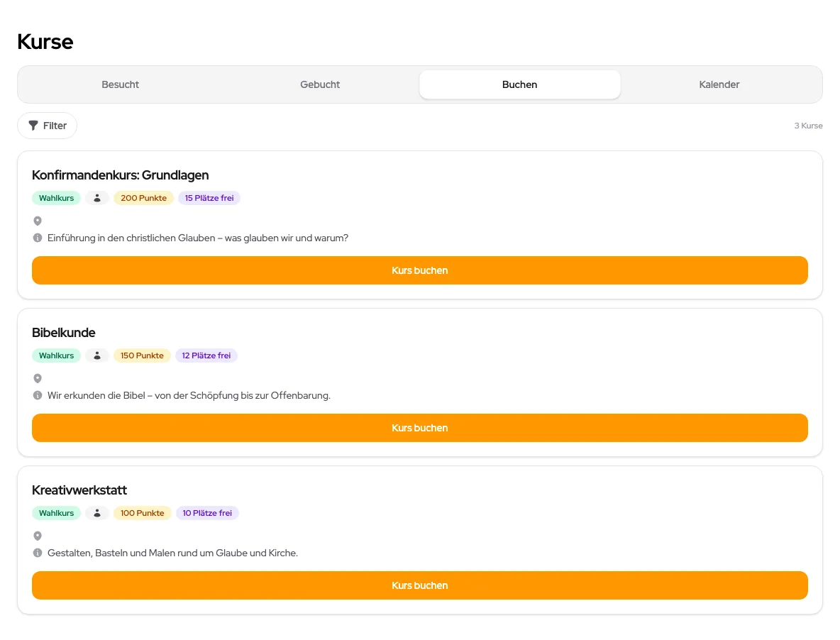This screenshot has height=640, width=840.
Task: Click the person icon badge under Kreativwerkstatt
Action: click(97, 513)
